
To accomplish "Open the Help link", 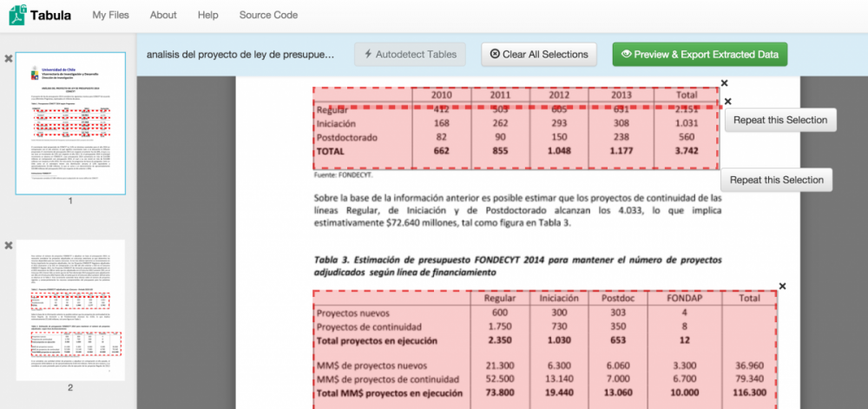I will pos(207,15).
